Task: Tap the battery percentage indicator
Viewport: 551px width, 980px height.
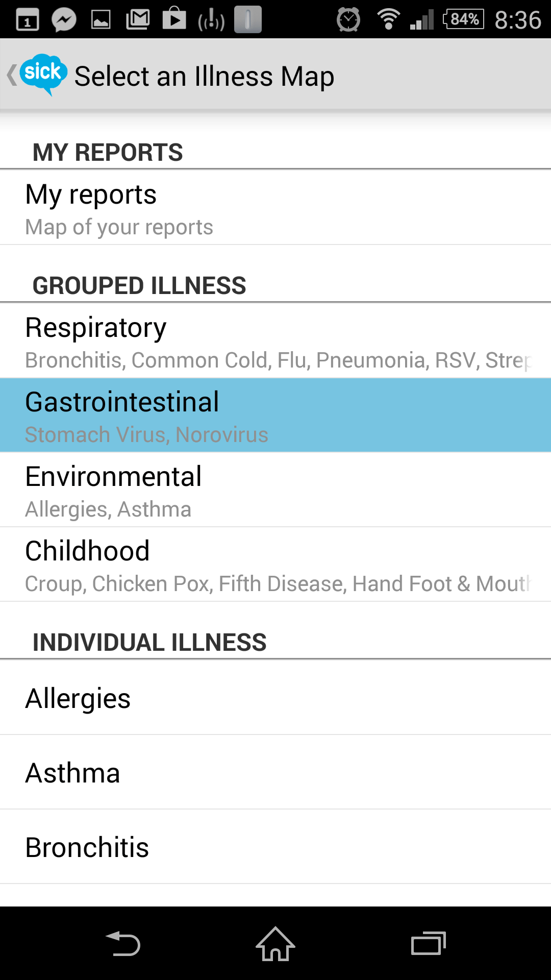Action: click(463, 19)
